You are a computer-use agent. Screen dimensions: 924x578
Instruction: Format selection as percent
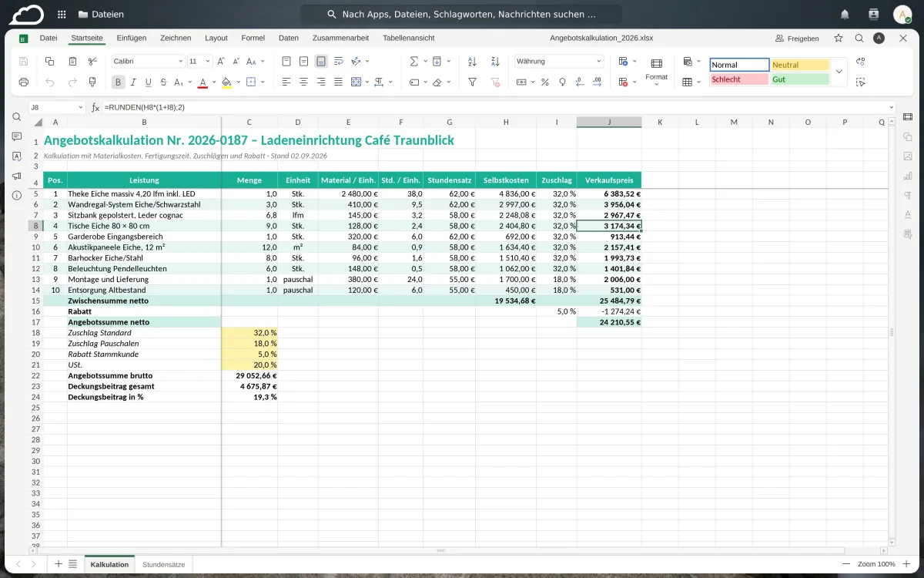545,82
